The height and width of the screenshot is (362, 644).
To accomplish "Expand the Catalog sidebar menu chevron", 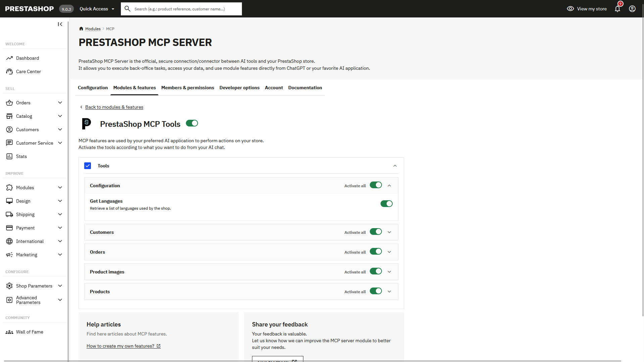I will [x=60, y=116].
